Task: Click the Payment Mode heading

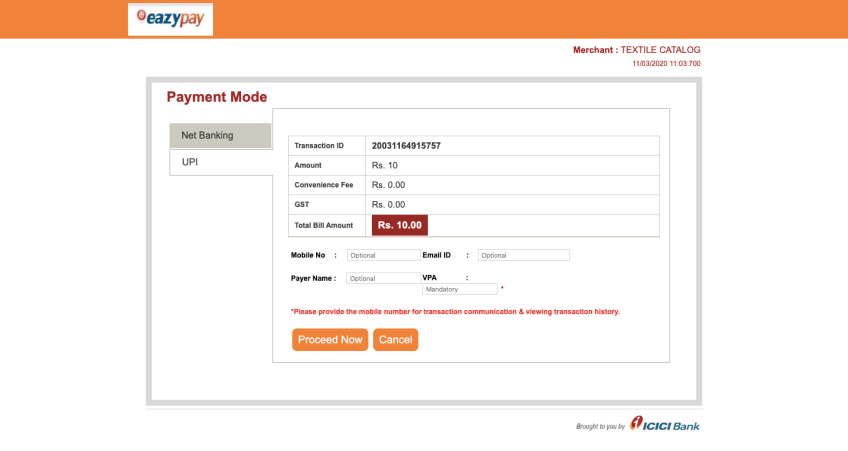Action: [x=217, y=97]
